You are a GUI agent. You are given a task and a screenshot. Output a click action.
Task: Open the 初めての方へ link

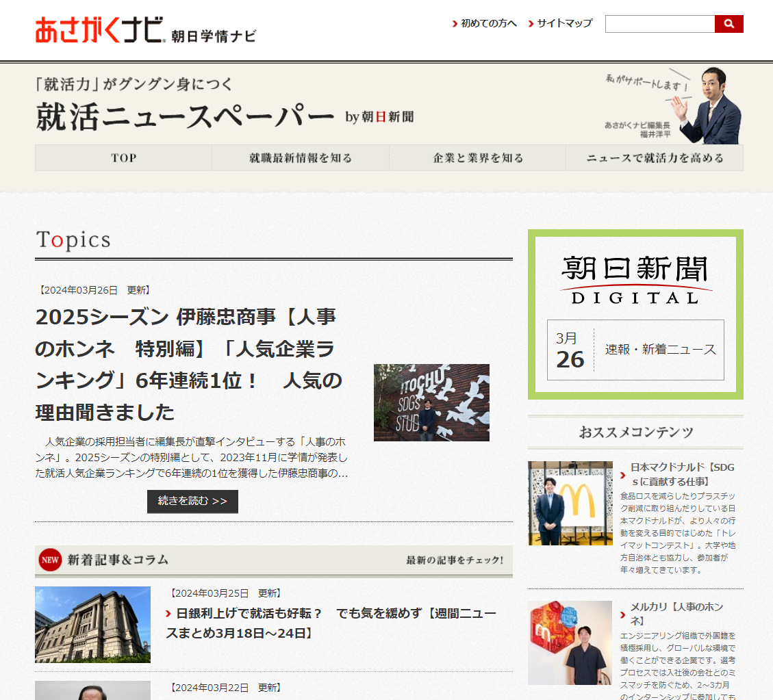pos(488,23)
